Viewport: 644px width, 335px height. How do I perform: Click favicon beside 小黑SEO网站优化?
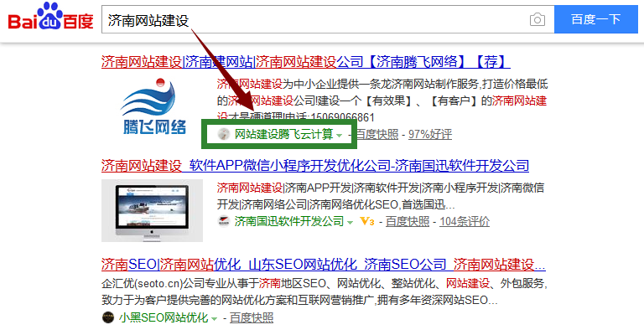click(x=107, y=317)
